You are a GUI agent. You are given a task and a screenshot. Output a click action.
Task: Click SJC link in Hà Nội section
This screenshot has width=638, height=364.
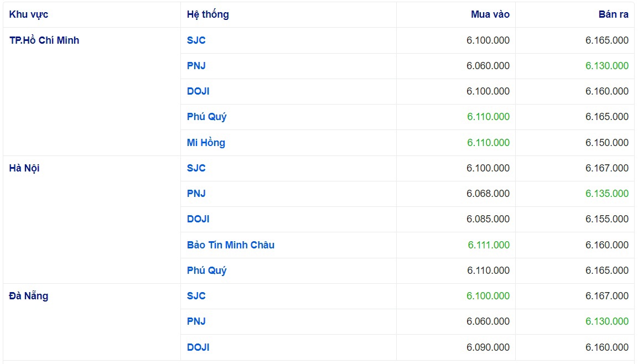(x=196, y=168)
